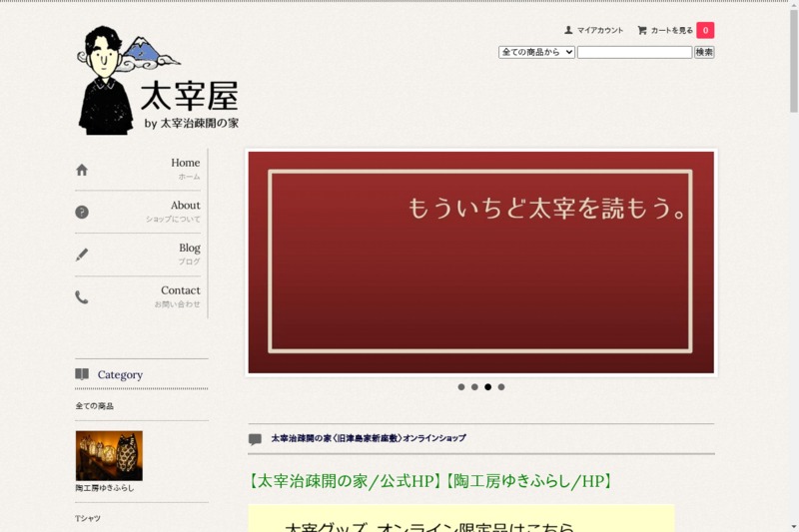Click the house icon beside Home
Image resolution: width=799 pixels, height=532 pixels.
pos(82,170)
